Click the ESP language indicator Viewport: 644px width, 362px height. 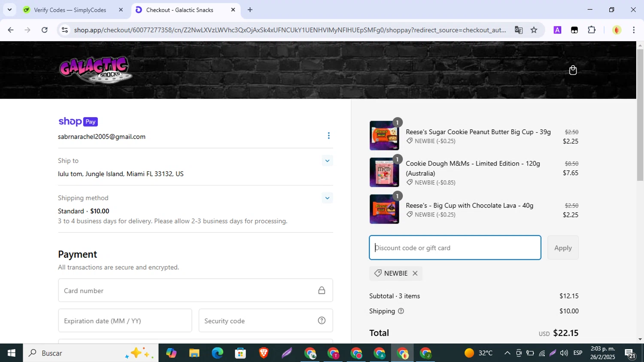(578, 353)
